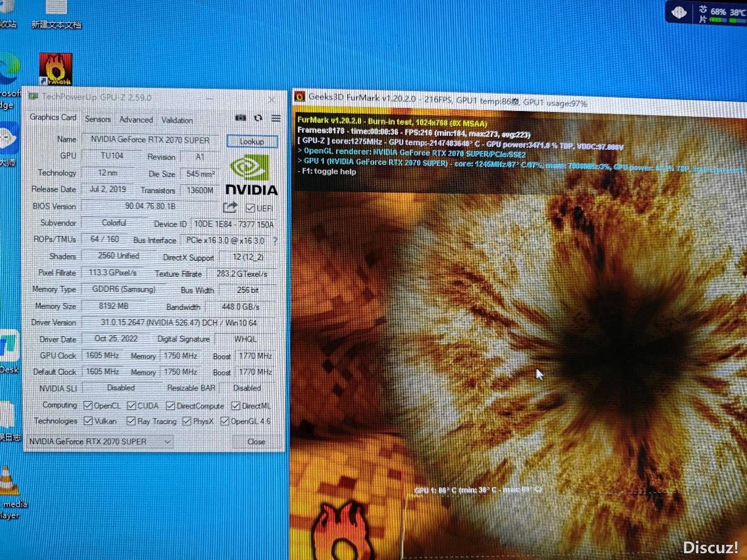Click the NVIDIA SLI Disabled value

point(121,388)
